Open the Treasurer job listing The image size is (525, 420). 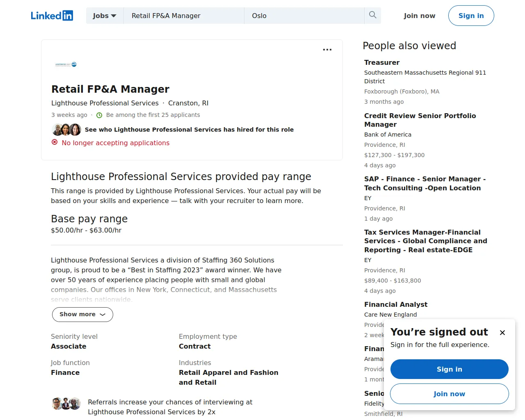pyautogui.click(x=382, y=62)
